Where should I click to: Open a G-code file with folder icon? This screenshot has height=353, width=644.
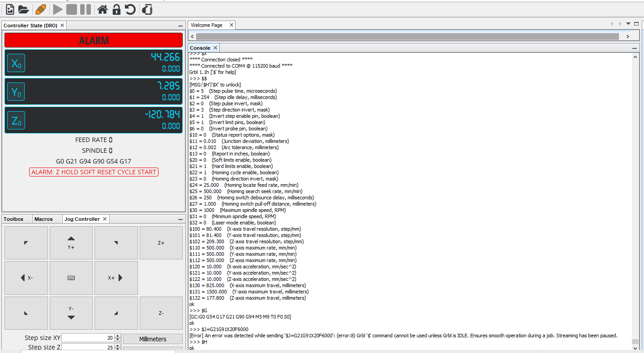coord(24,9)
